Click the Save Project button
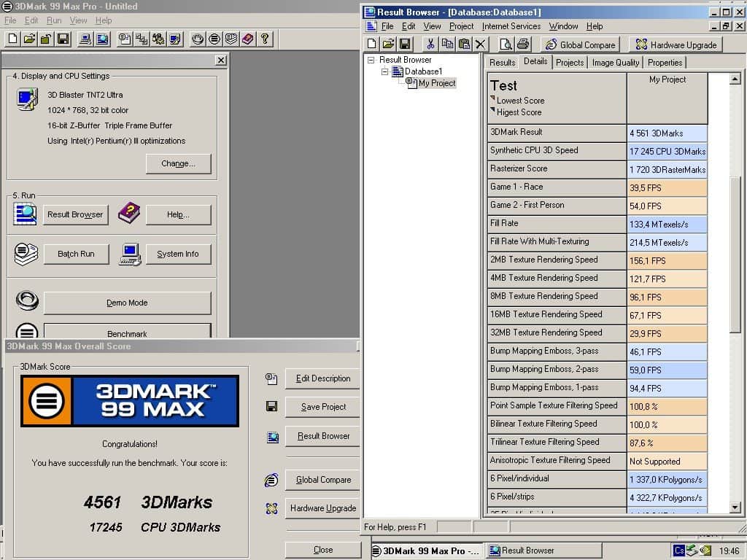This screenshot has width=747, height=560. coord(323,407)
